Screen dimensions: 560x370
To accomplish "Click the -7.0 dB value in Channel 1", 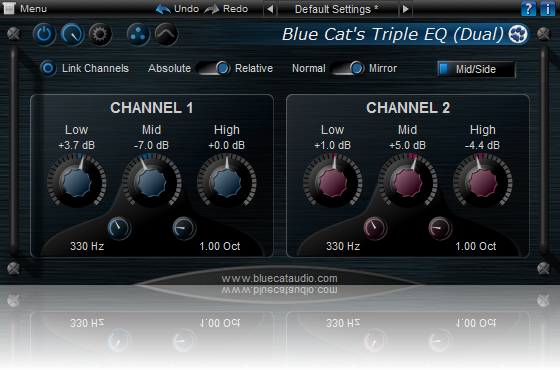I will point(151,145).
